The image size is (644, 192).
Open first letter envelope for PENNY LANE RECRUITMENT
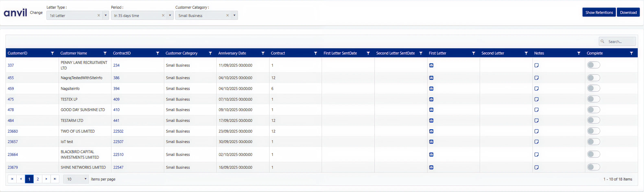(x=431, y=65)
